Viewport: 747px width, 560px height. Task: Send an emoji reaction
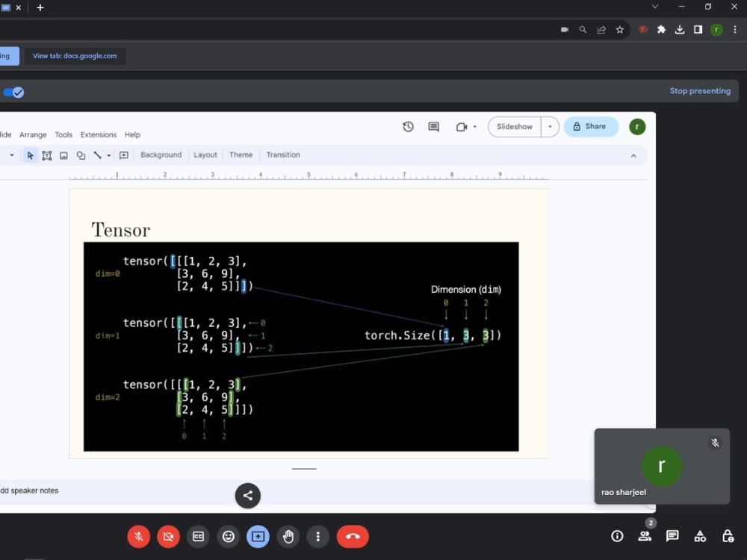(228, 537)
